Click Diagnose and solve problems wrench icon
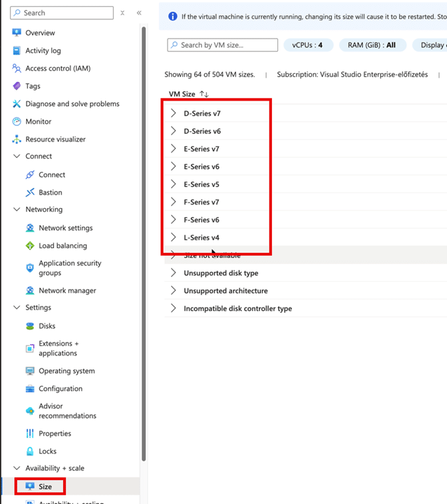 coord(17,104)
